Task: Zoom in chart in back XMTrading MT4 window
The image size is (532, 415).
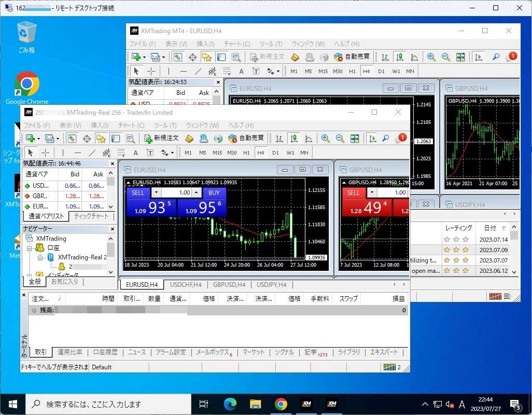Action: coord(431,57)
